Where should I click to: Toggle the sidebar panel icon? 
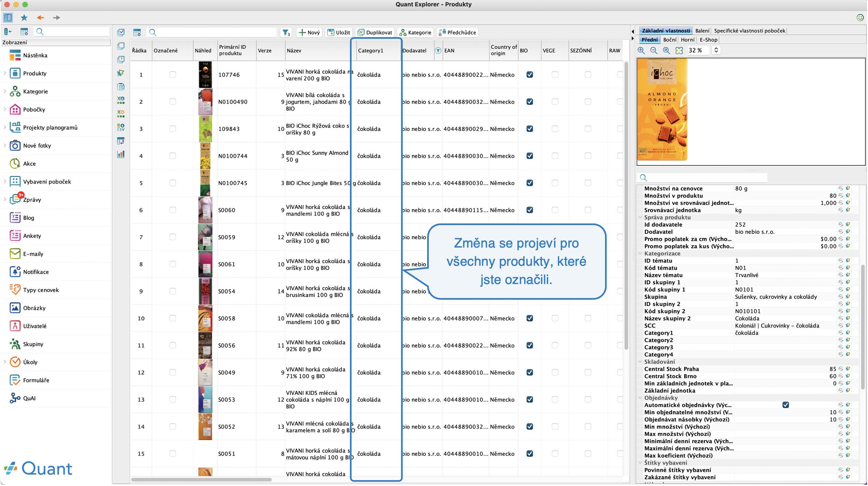(8, 18)
